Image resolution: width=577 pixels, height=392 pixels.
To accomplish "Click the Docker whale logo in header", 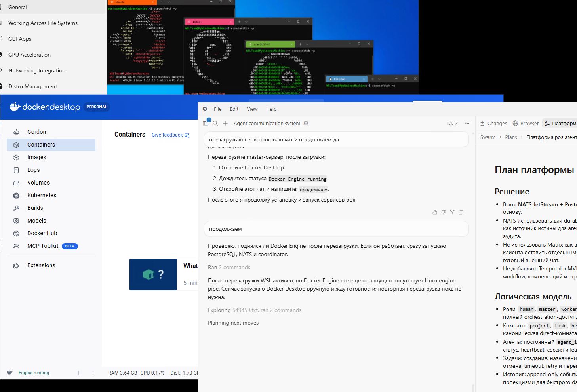I will coord(15,106).
